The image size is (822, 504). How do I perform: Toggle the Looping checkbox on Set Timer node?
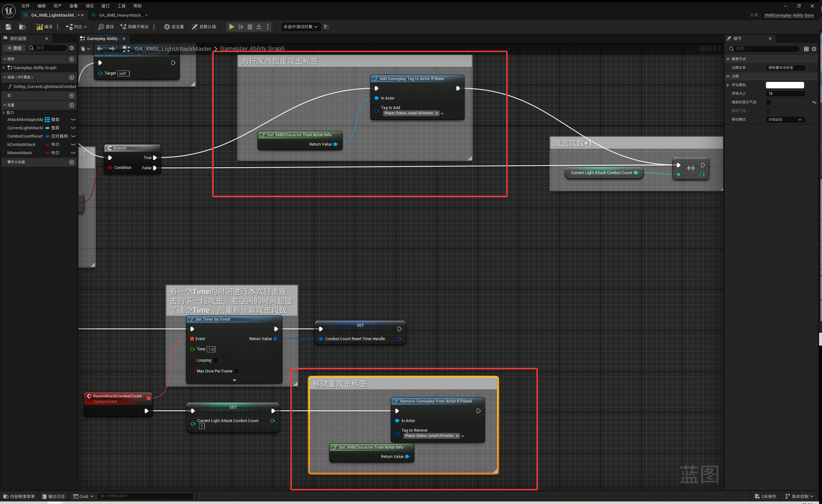pyautogui.click(x=216, y=360)
